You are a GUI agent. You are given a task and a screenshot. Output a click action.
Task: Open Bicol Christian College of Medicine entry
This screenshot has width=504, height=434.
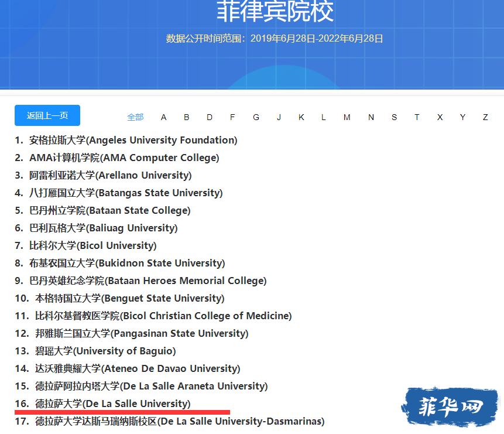(x=163, y=316)
